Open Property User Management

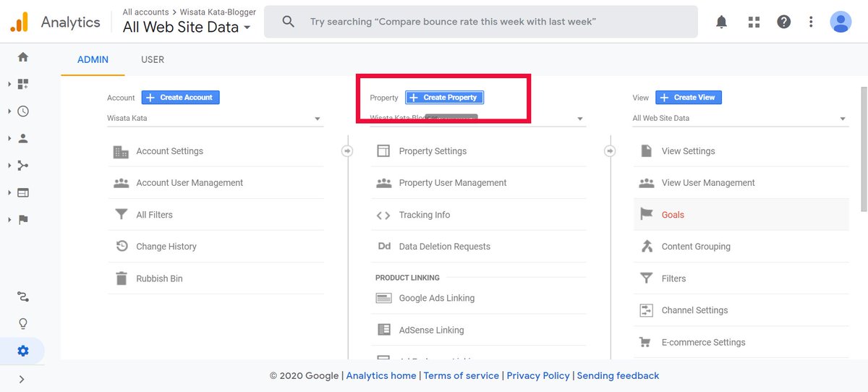click(x=478, y=183)
